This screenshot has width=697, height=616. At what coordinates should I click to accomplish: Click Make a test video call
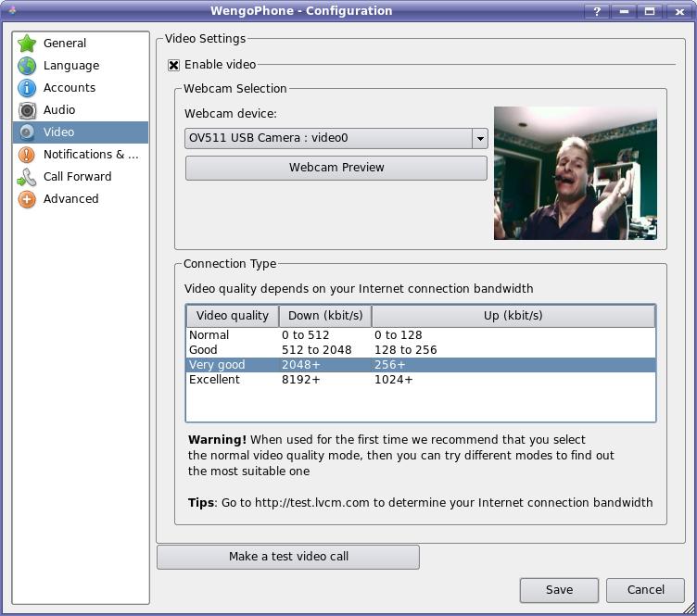tap(288, 557)
